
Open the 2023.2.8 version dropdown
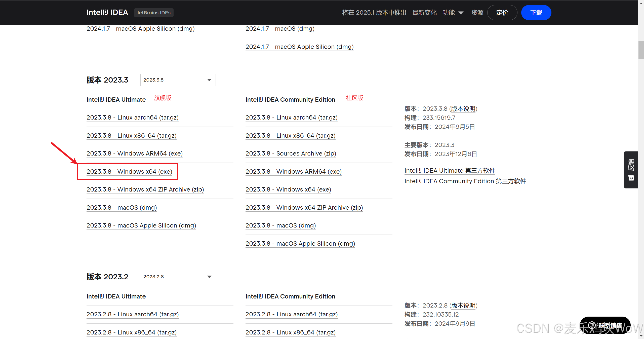point(178,277)
